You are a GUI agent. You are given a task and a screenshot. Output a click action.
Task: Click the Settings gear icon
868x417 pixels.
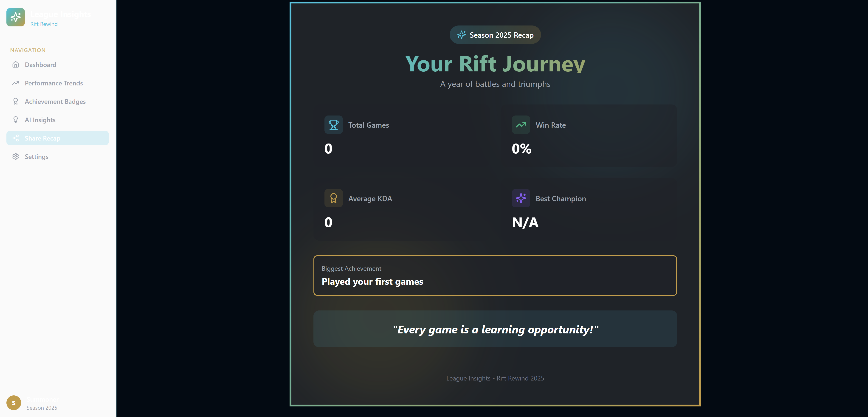[x=16, y=157]
